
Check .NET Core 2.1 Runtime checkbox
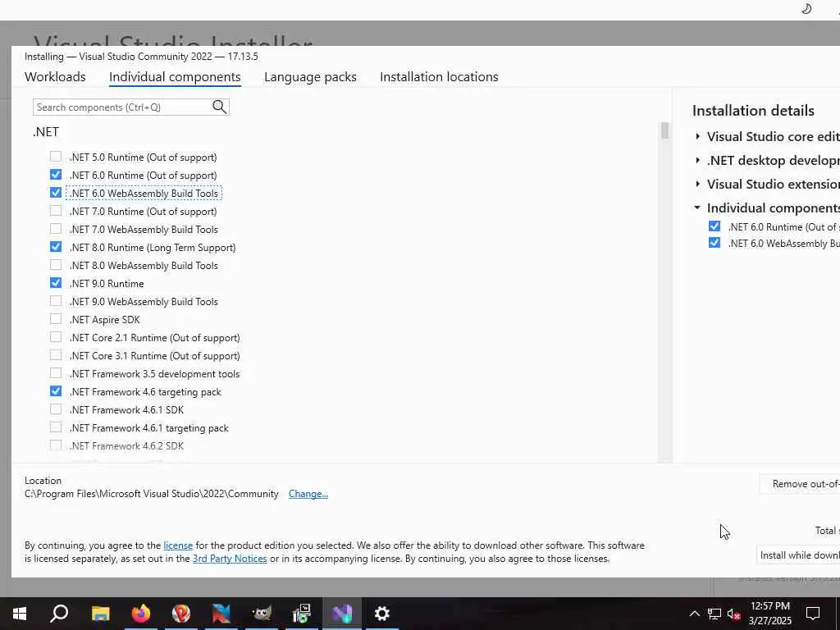tap(56, 337)
